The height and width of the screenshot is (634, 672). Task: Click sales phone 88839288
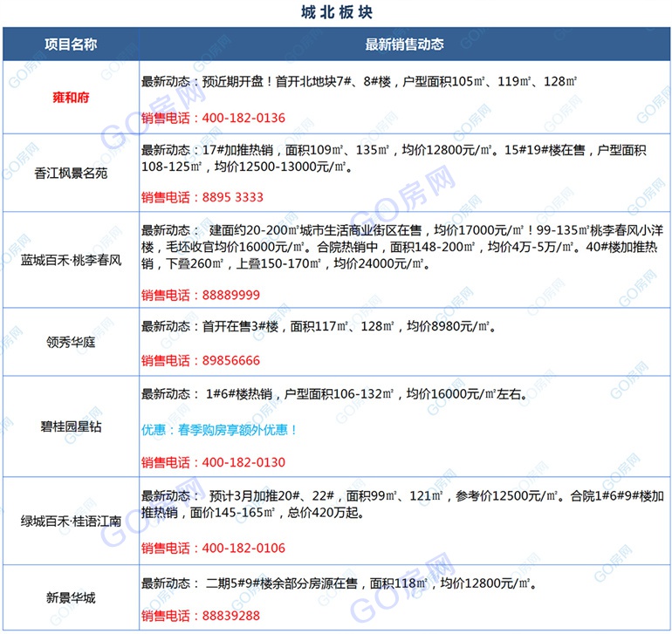click(201, 616)
